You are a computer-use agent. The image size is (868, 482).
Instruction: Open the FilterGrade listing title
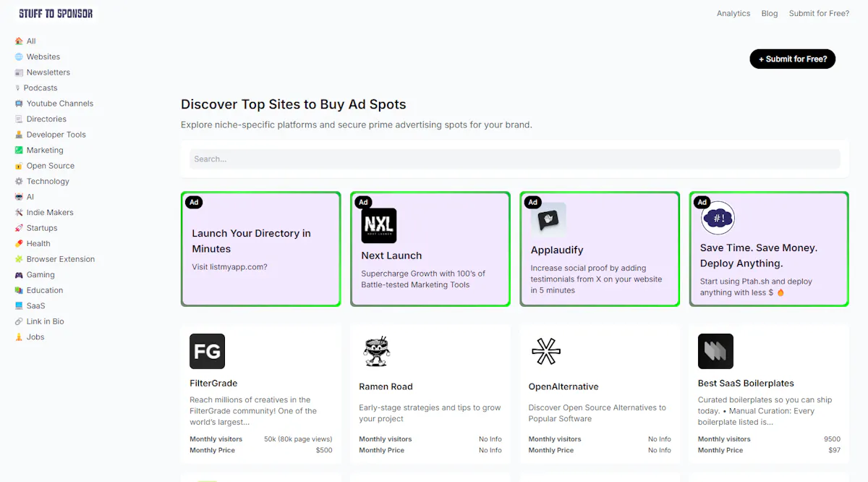click(x=213, y=384)
